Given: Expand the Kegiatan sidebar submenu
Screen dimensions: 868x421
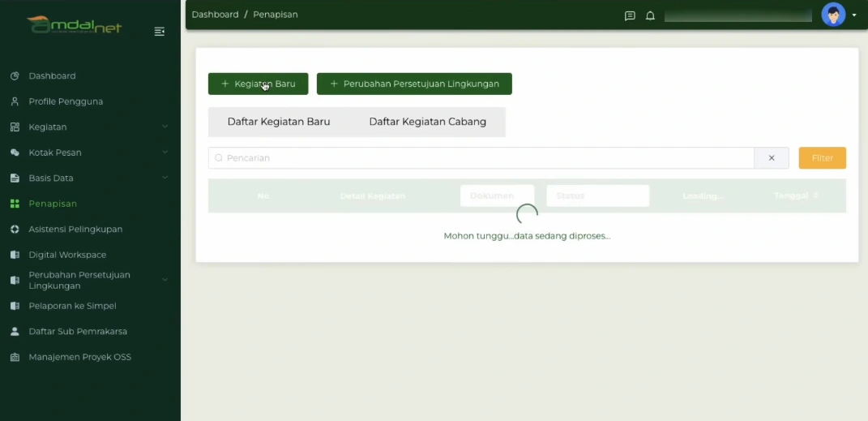Looking at the screenshot, I should (x=165, y=127).
